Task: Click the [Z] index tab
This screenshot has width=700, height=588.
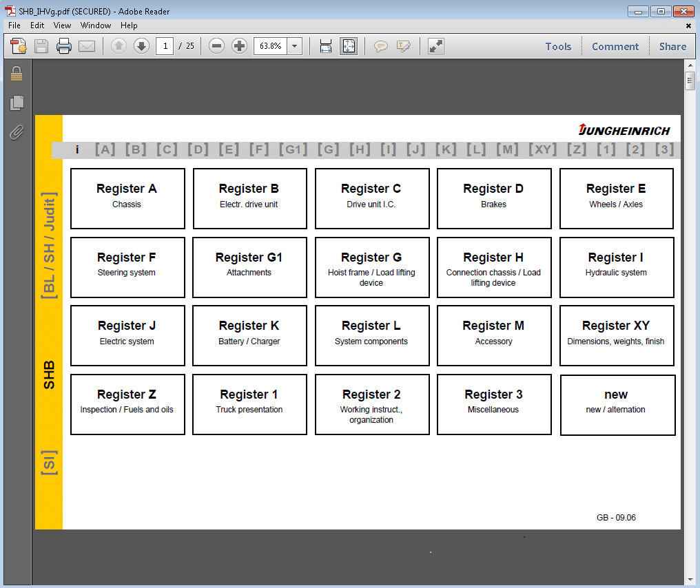Action: (x=577, y=149)
